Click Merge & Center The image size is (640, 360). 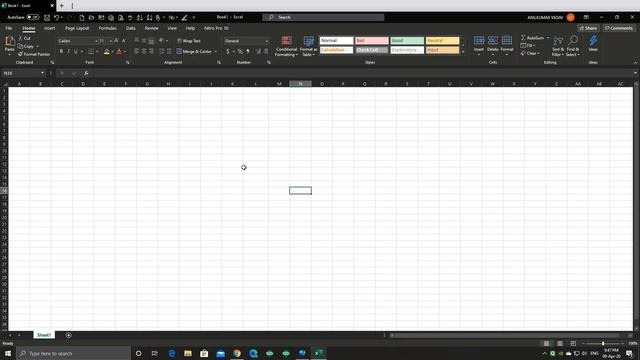pyautogui.click(x=194, y=51)
